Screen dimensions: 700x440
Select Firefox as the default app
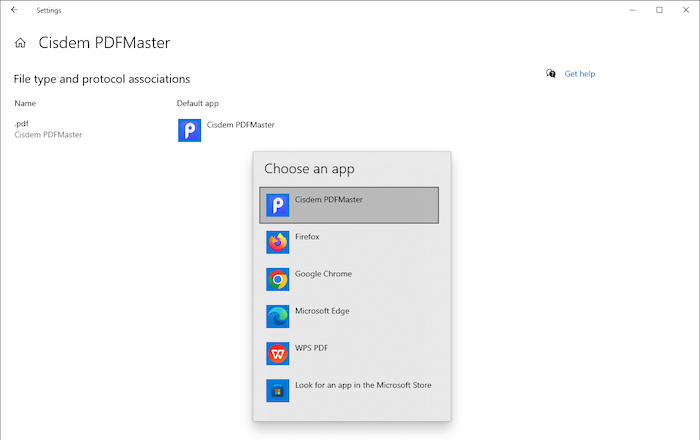(307, 237)
